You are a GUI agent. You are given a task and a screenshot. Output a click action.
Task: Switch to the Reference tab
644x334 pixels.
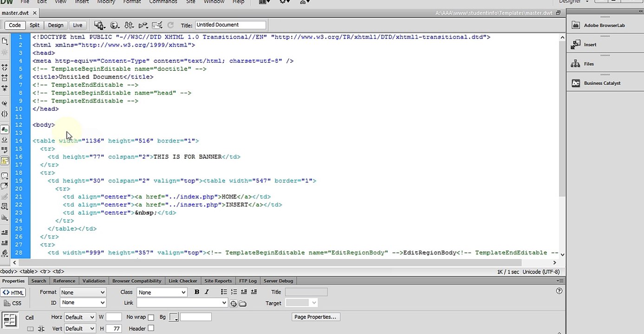[x=64, y=281]
